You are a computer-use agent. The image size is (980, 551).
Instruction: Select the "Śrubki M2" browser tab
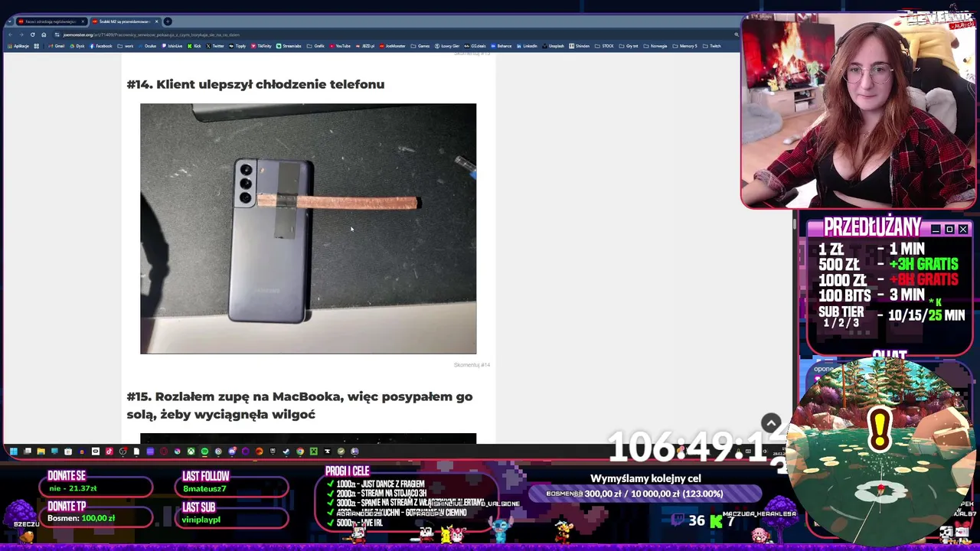tap(125, 21)
